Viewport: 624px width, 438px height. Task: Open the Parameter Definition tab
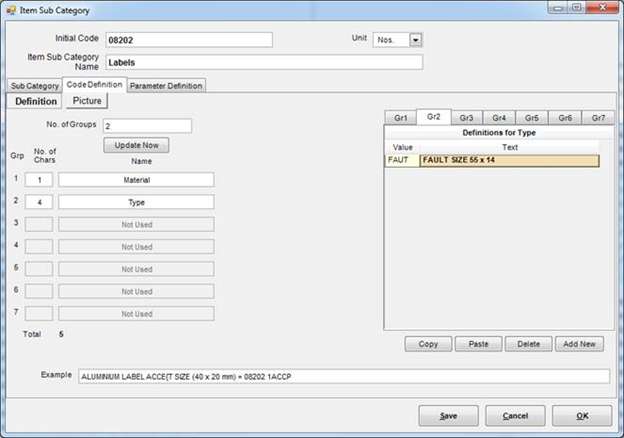pyautogui.click(x=166, y=86)
